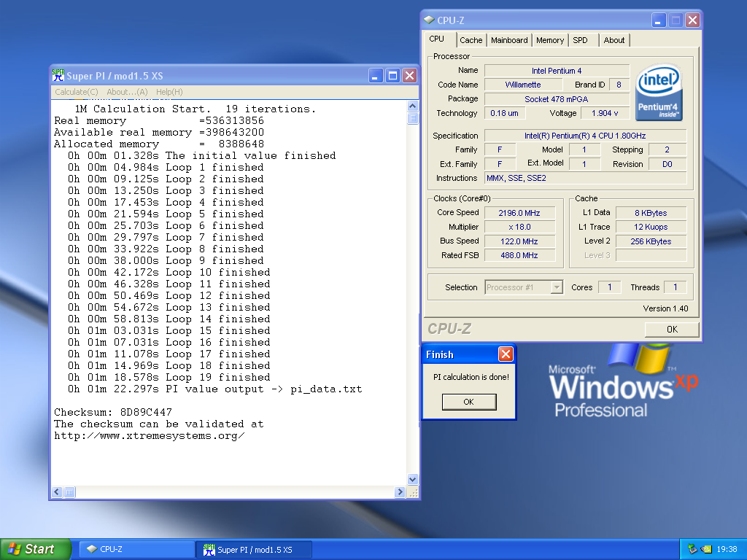Click the horizontal scrollbar right arrow
The image size is (747, 560).
click(400, 492)
